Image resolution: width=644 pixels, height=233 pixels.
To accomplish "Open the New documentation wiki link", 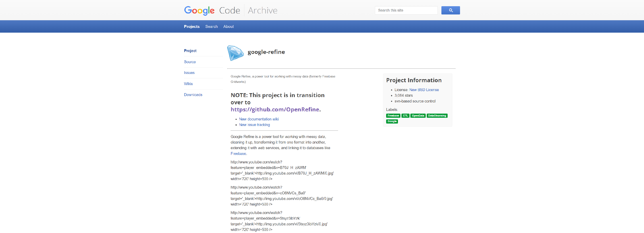I will pos(259,119).
